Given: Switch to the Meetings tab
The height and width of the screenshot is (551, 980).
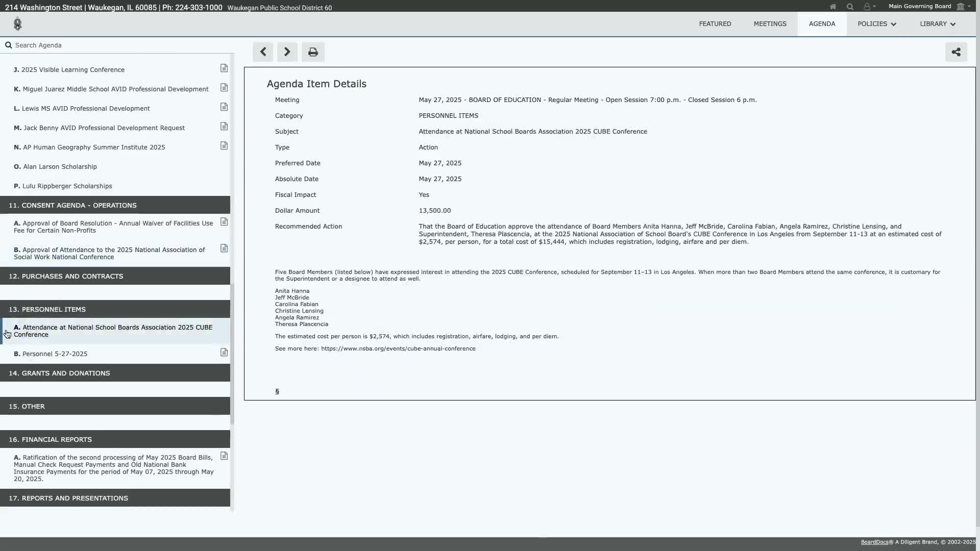Looking at the screenshot, I should coord(770,24).
